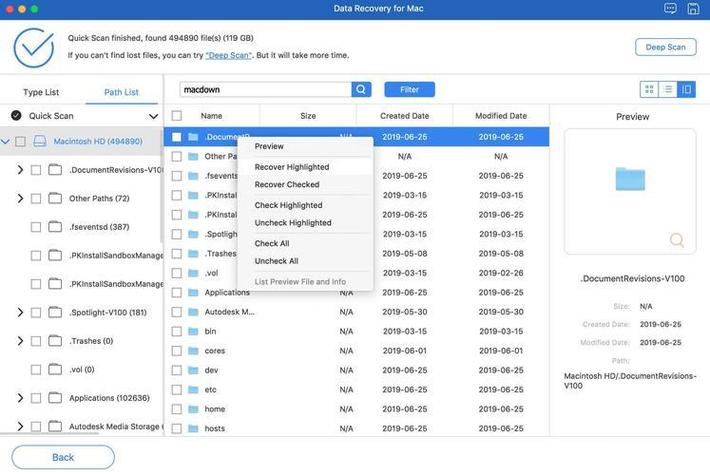The width and height of the screenshot is (710, 475).
Task: Check the Autodesk M... row checkbox
Action: 177,312
